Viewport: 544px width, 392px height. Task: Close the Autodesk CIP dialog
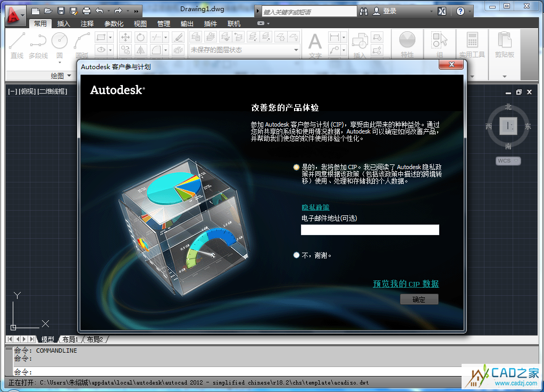coord(451,65)
